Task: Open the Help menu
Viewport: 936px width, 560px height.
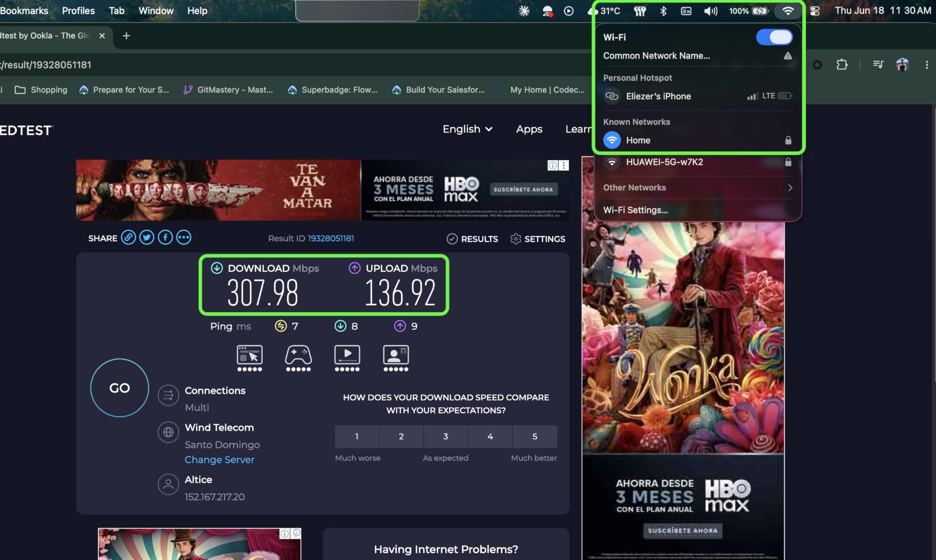Action: 197,11
